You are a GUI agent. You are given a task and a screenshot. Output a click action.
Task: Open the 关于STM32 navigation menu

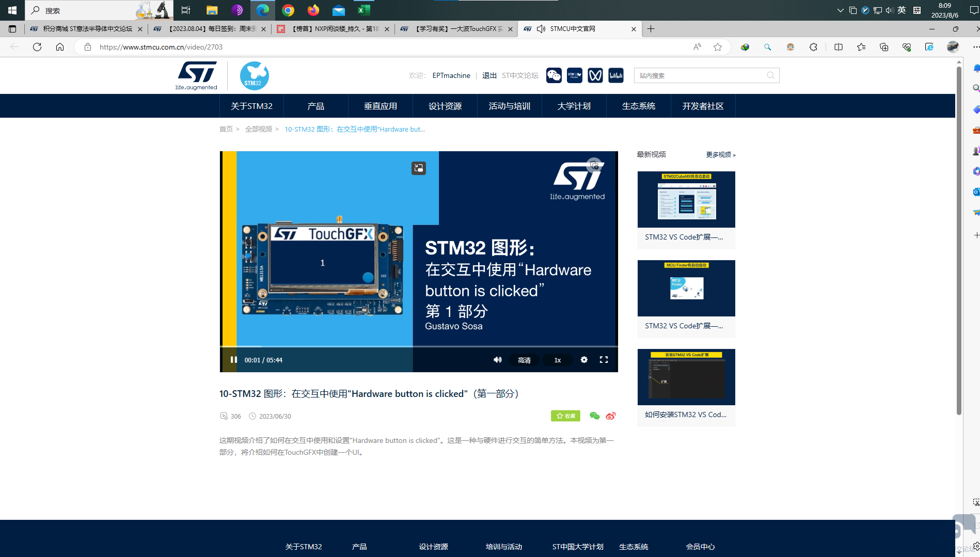tap(251, 106)
